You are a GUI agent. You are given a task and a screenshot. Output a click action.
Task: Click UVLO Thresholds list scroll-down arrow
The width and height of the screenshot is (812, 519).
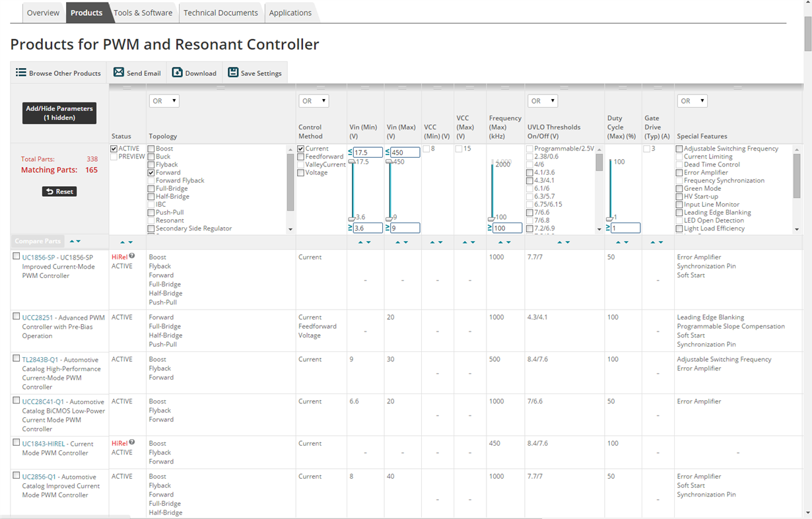point(599,229)
